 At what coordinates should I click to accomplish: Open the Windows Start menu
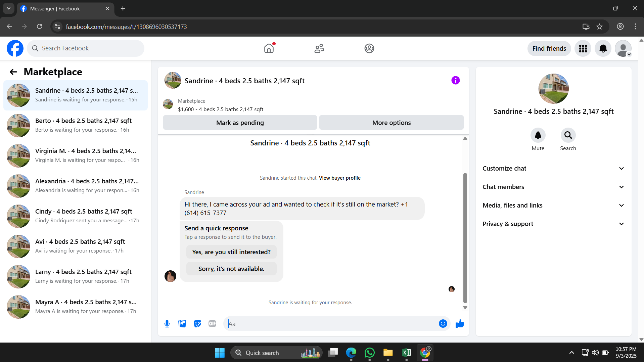[x=220, y=353]
